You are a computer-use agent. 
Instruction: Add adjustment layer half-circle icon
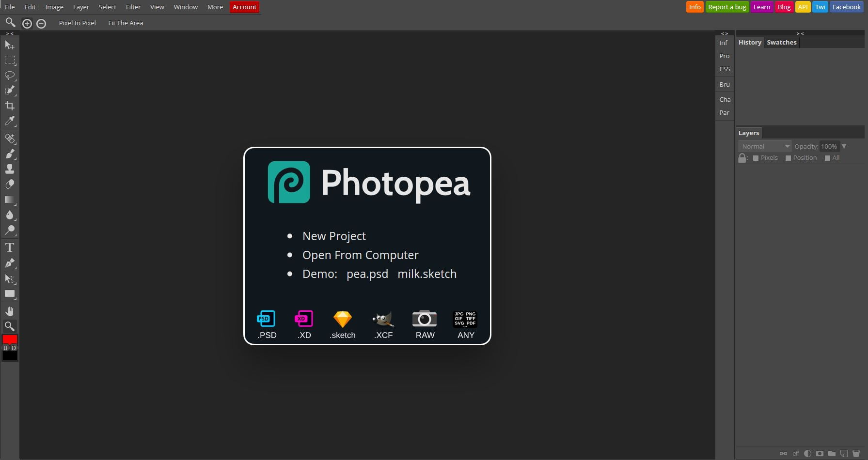point(807,454)
